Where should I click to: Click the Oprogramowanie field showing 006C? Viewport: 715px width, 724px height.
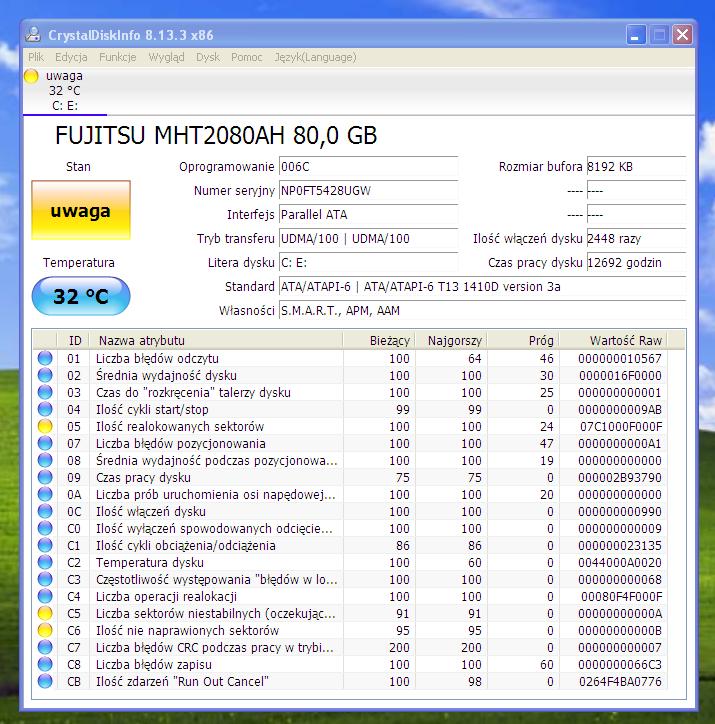click(x=368, y=167)
